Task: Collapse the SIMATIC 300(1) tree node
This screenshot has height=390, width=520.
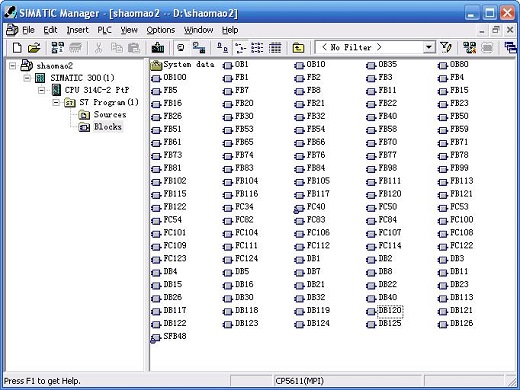Action: pyautogui.click(x=27, y=78)
